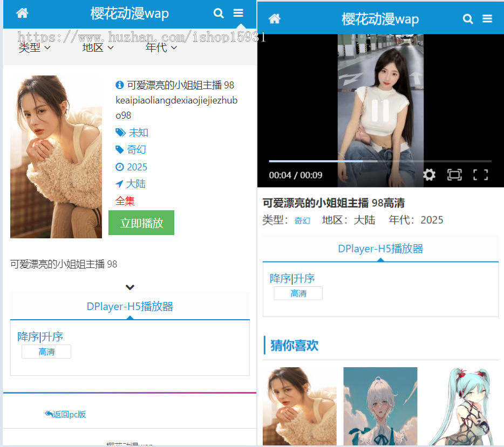
Task: Select the DPlayer-H5播放器 tab in left page
Action: (130, 306)
